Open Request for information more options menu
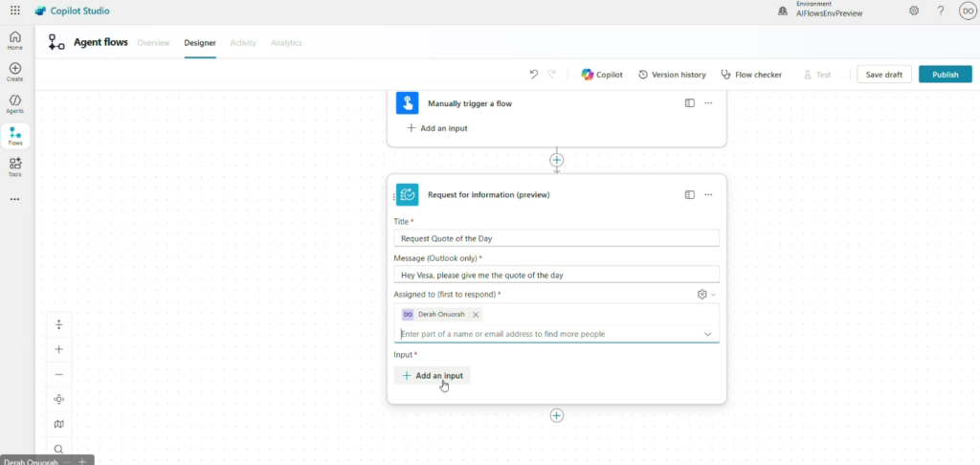Viewport: 980px width, 465px height. pos(708,194)
